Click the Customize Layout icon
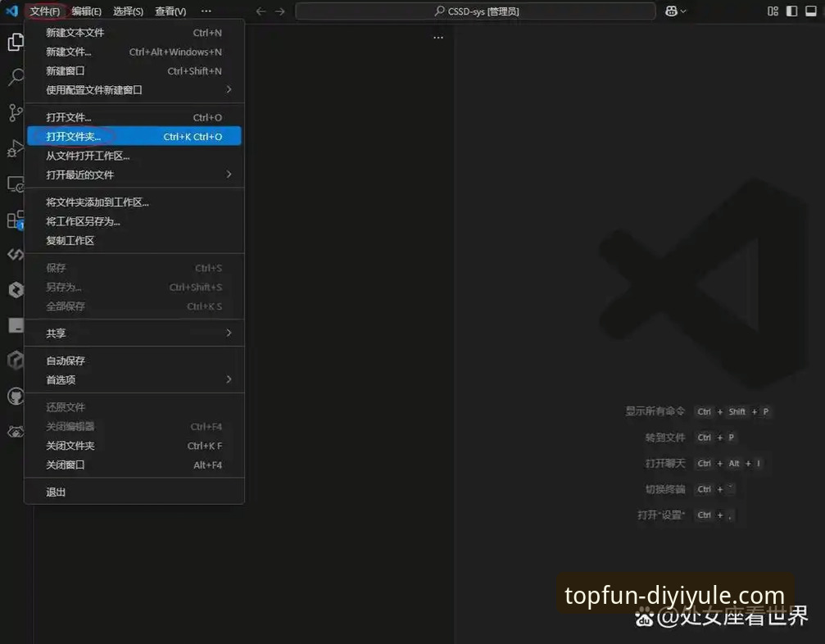The height and width of the screenshot is (644, 825). pos(773,11)
